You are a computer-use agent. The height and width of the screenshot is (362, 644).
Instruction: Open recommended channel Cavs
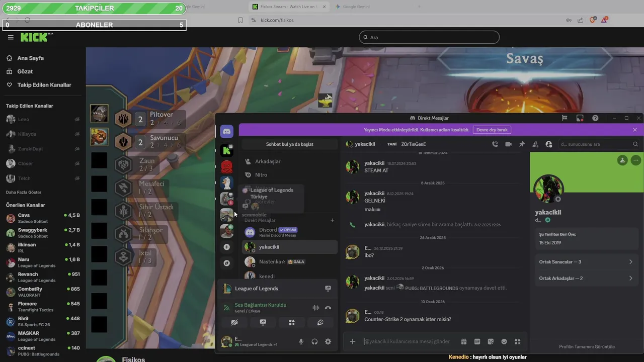(43, 218)
